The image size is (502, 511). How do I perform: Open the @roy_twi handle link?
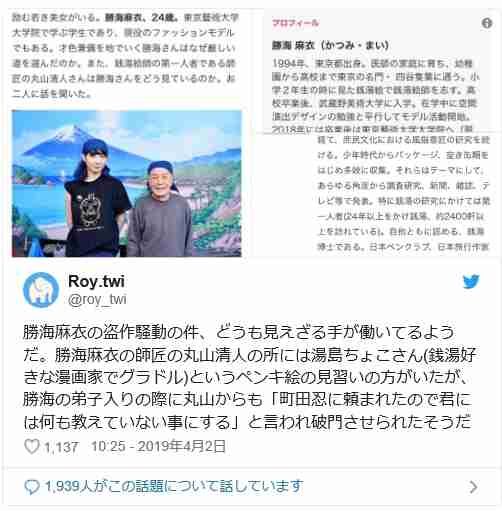coord(97,299)
